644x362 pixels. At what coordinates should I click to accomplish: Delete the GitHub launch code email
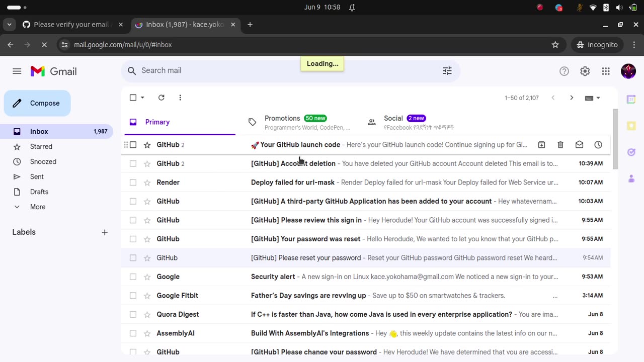point(560,145)
